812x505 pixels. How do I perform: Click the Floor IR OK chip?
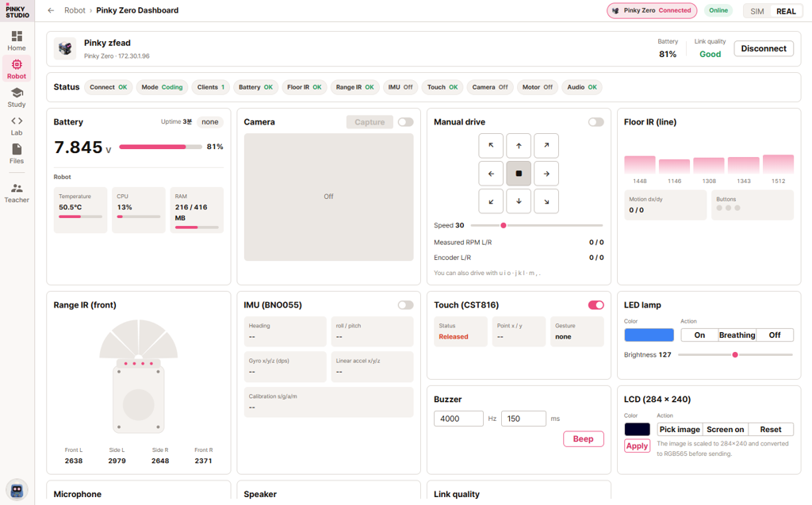point(304,87)
